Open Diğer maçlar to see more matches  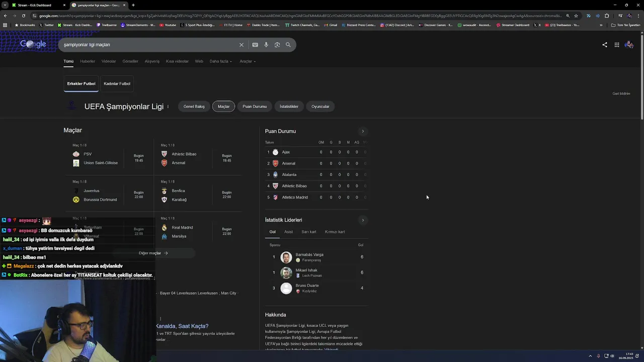coord(153,253)
